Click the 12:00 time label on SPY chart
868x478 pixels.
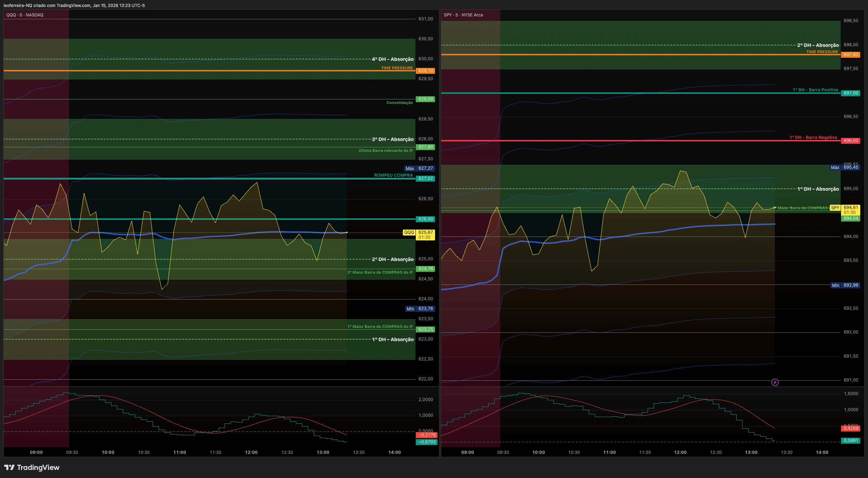(680, 452)
